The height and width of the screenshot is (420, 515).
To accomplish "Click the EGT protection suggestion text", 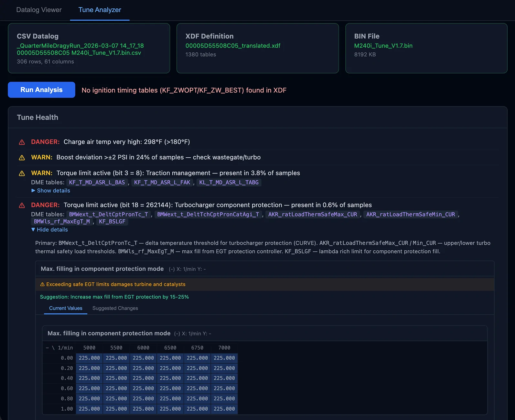I will tap(114, 297).
